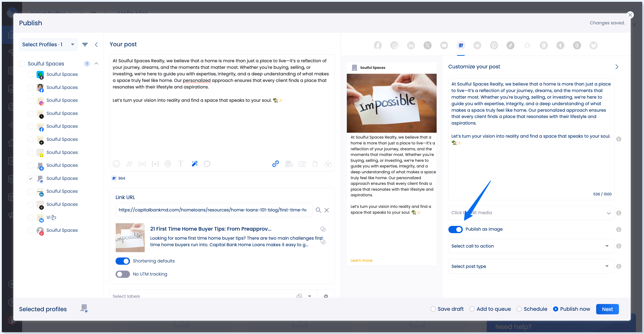Add a photo using the camera icon
The height and width of the screenshot is (334, 644).
click(302, 164)
